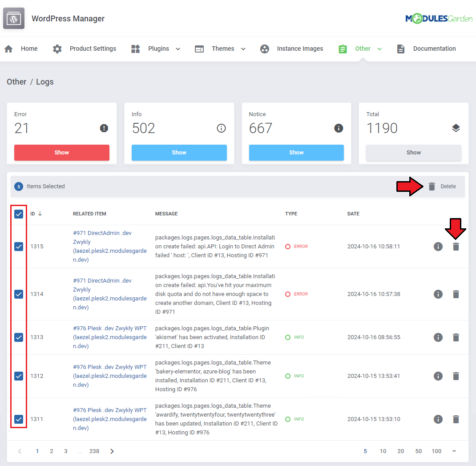Click the green Other clipboard icon
This screenshot has width=476, height=466.
tap(343, 49)
